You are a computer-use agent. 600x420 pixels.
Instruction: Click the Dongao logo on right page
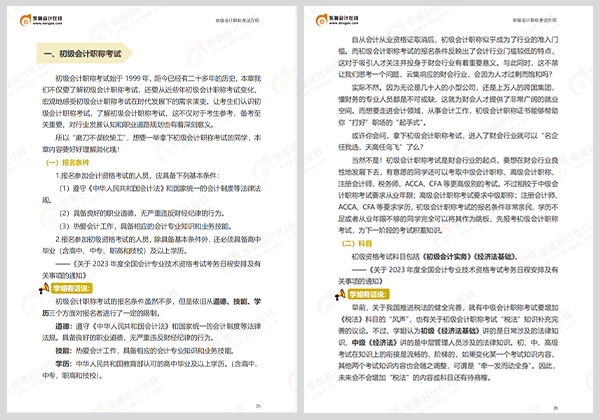(337, 20)
